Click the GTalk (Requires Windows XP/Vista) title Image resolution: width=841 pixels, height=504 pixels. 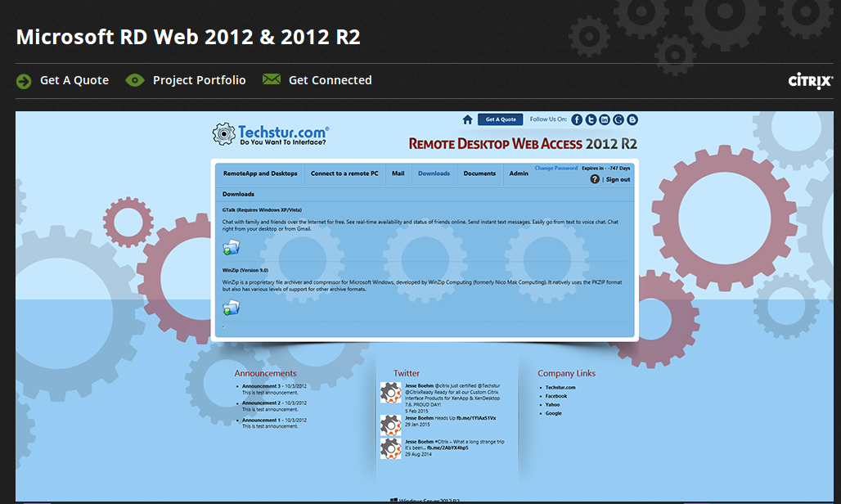point(263,210)
